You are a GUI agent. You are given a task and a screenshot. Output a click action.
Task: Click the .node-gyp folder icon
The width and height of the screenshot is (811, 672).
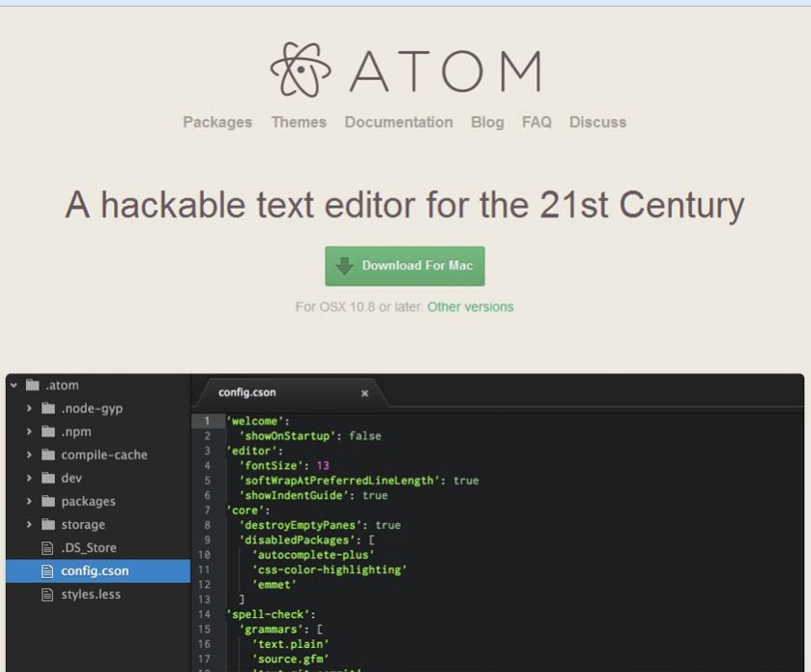coord(48,408)
